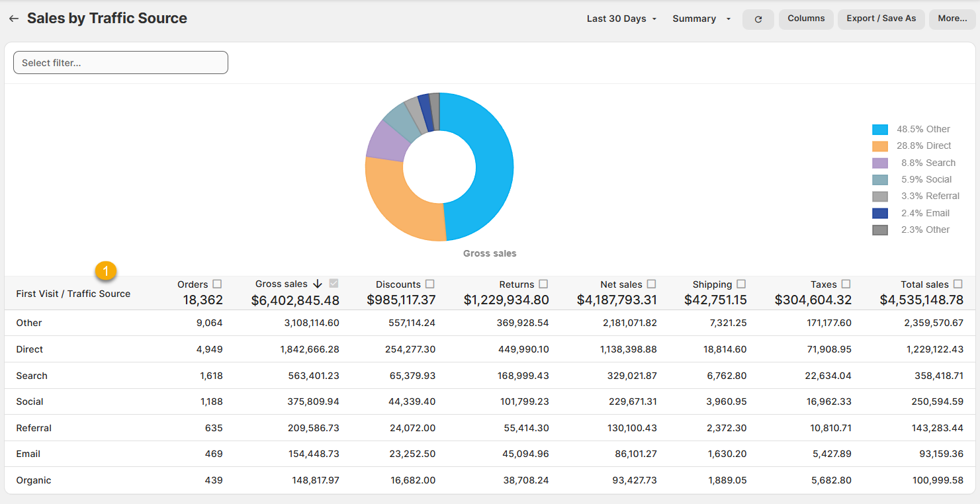Click the orange Direct legend icon
The height and width of the screenshot is (504, 980).
879,146
